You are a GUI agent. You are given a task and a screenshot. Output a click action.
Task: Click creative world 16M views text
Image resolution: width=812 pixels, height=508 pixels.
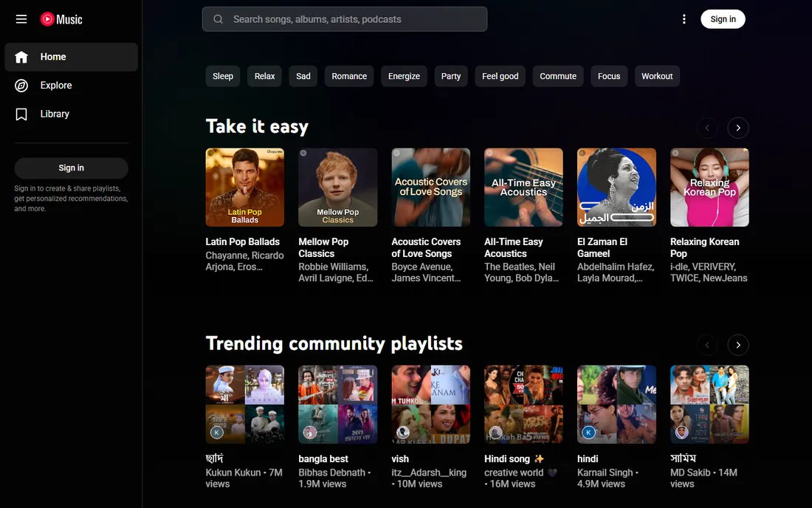click(x=520, y=478)
